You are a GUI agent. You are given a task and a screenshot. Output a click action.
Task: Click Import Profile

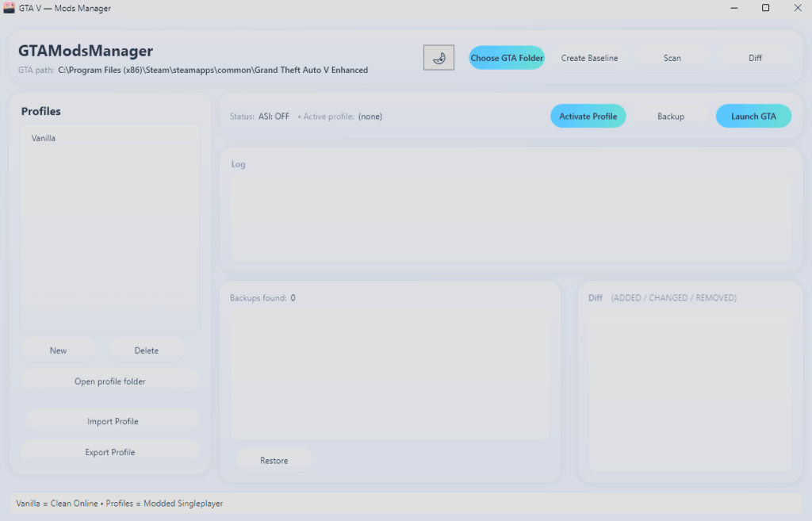[113, 422]
